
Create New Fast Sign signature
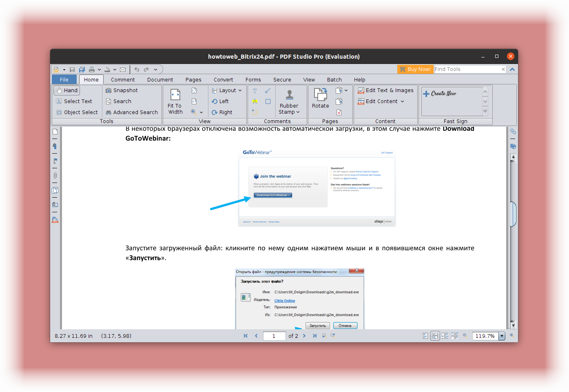440,94
